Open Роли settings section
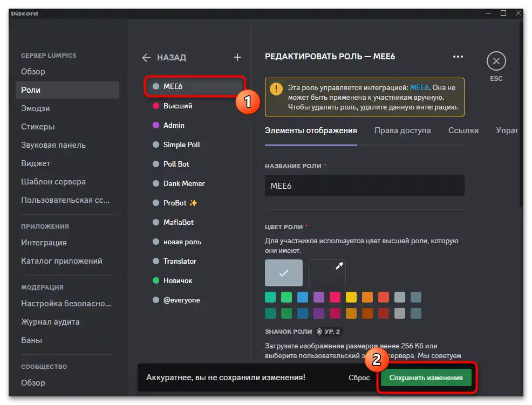The height and width of the screenshot is (405, 532). tap(67, 90)
